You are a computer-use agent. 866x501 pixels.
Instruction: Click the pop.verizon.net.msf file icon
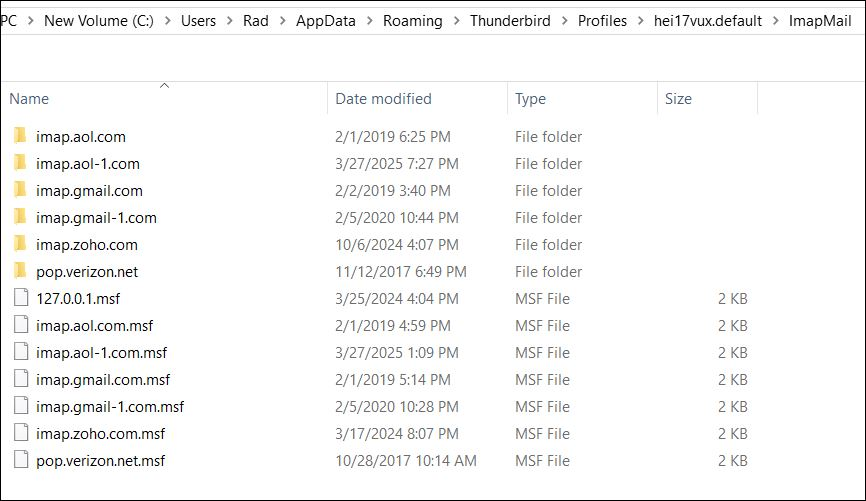21,460
